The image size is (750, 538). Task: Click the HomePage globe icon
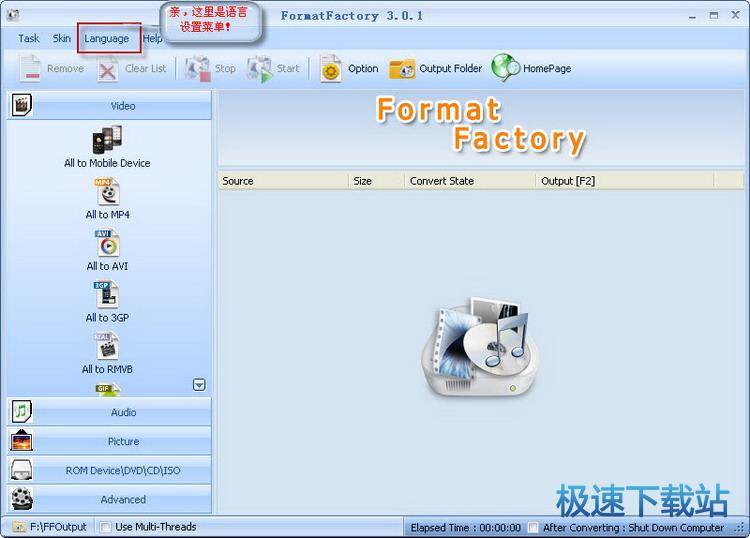(x=505, y=67)
